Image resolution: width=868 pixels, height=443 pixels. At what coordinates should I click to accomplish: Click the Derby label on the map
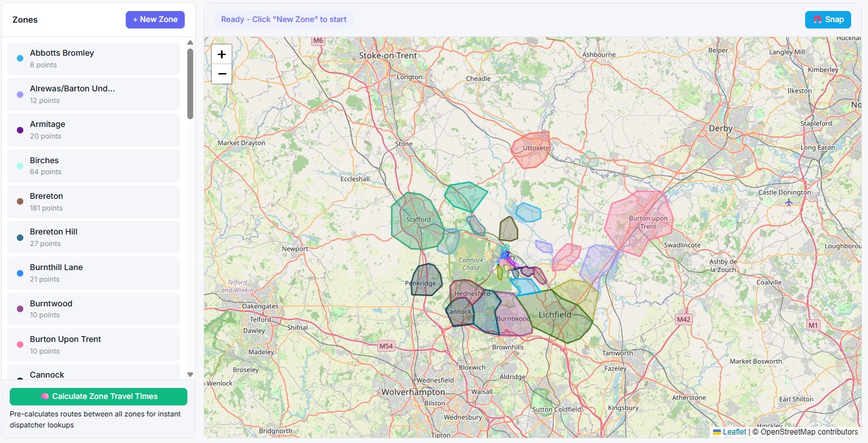click(x=720, y=128)
